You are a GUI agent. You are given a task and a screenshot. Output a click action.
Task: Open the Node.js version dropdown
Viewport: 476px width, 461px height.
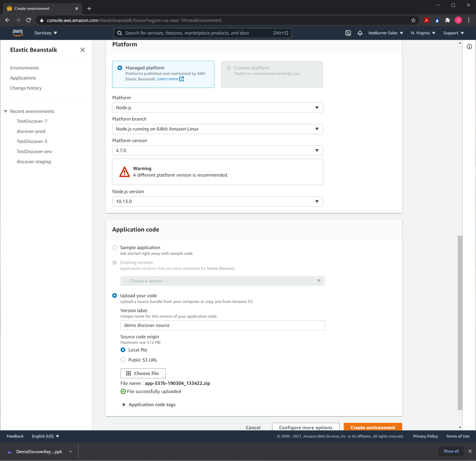tap(217, 201)
